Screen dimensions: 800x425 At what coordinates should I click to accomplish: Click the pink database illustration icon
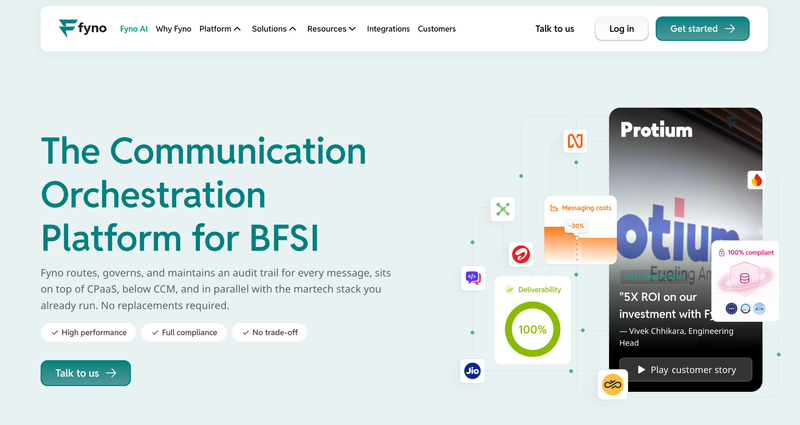[x=745, y=279]
